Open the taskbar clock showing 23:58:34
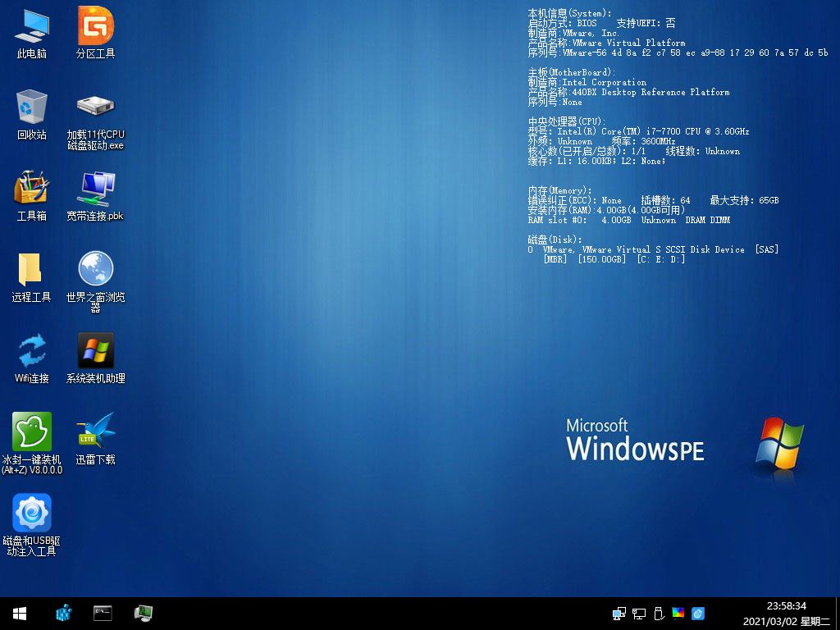Viewport: 840px width, 630px height. click(787, 606)
